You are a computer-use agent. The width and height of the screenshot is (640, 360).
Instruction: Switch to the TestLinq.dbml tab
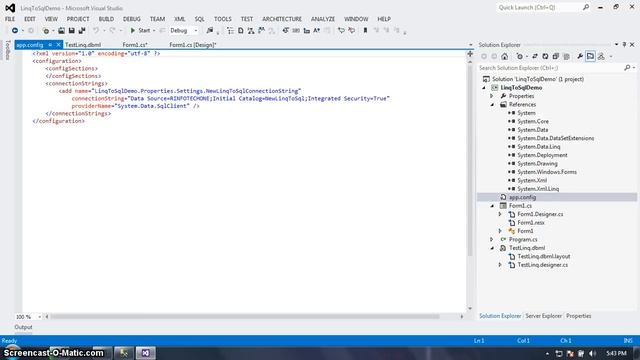pos(83,45)
